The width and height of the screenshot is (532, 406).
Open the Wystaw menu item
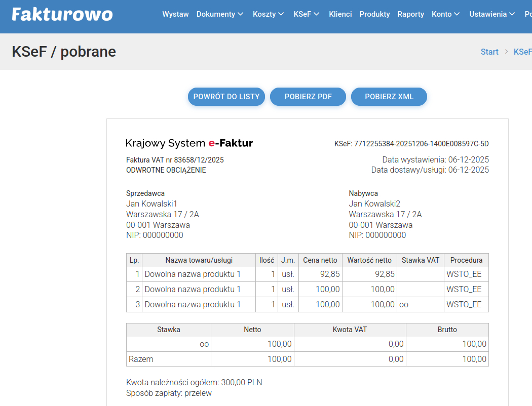[175, 14]
